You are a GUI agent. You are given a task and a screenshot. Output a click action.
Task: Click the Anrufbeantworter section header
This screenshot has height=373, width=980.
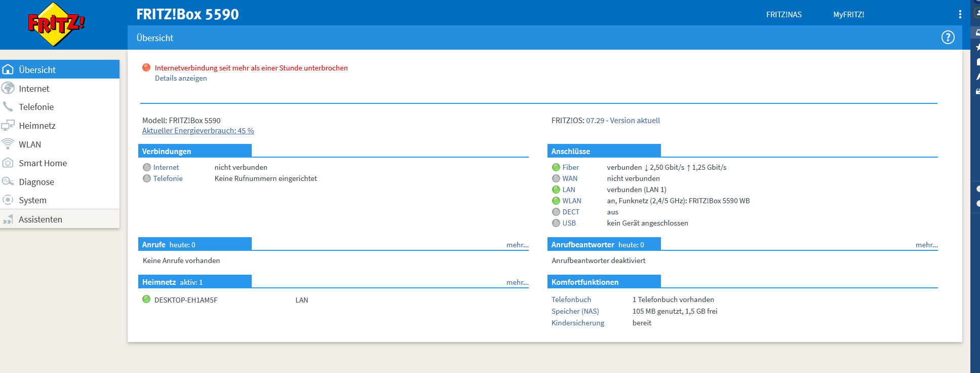(x=604, y=244)
